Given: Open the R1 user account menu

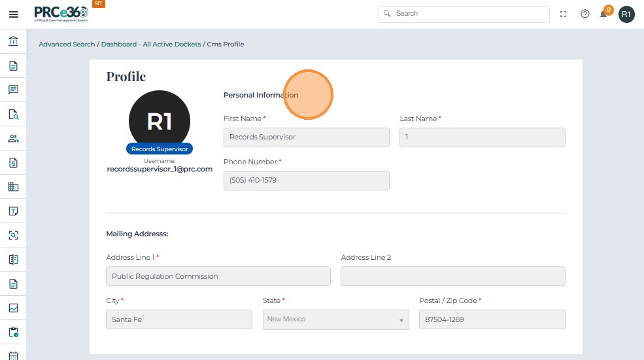Looking at the screenshot, I should pos(626,14).
